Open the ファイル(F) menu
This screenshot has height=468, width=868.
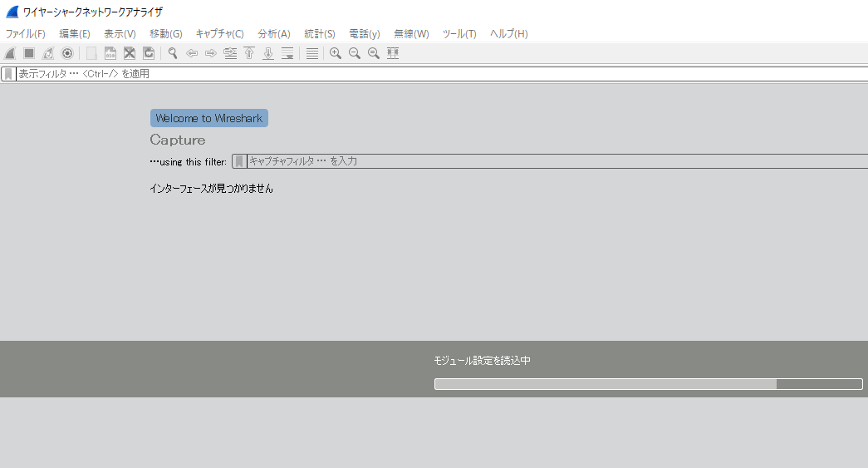pos(26,34)
